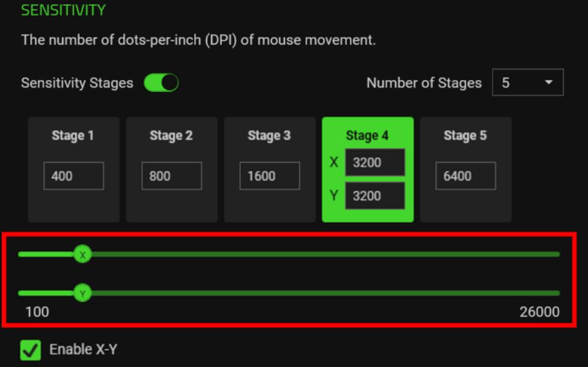Screen dimensions: 588x367
Task: Switch to the Stage 2 tile
Action: pyautogui.click(x=171, y=136)
